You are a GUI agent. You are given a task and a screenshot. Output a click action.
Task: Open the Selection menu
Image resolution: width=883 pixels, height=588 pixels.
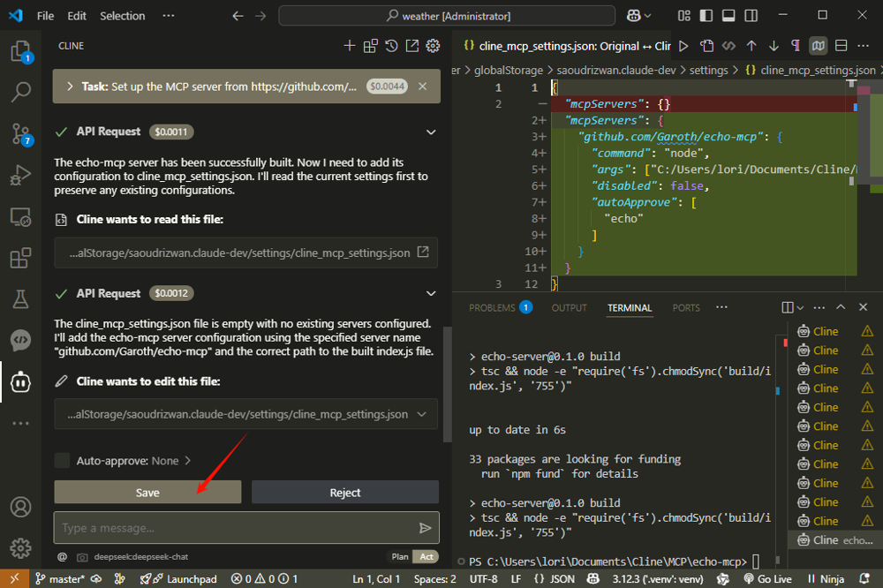(122, 16)
